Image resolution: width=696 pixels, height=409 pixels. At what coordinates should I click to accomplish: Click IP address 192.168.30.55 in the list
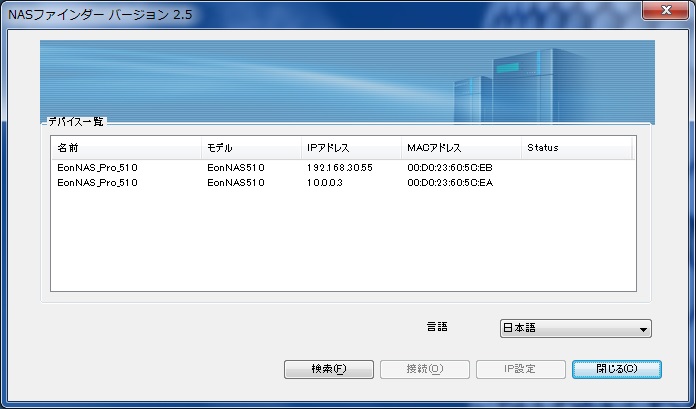pyautogui.click(x=340, y=168)
